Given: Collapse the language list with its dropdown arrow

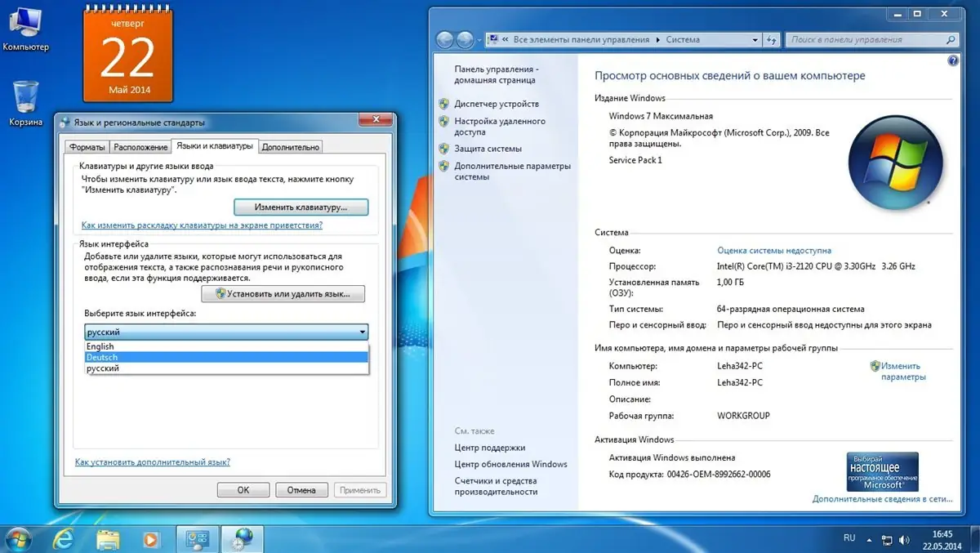Looking at the screenshot, I should click(362, 332).
